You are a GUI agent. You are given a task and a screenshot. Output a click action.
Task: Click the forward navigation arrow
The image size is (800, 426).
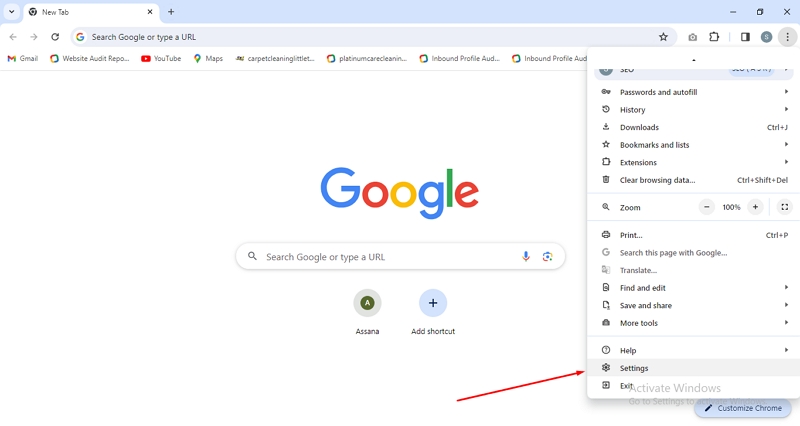[x=34, y=37]
